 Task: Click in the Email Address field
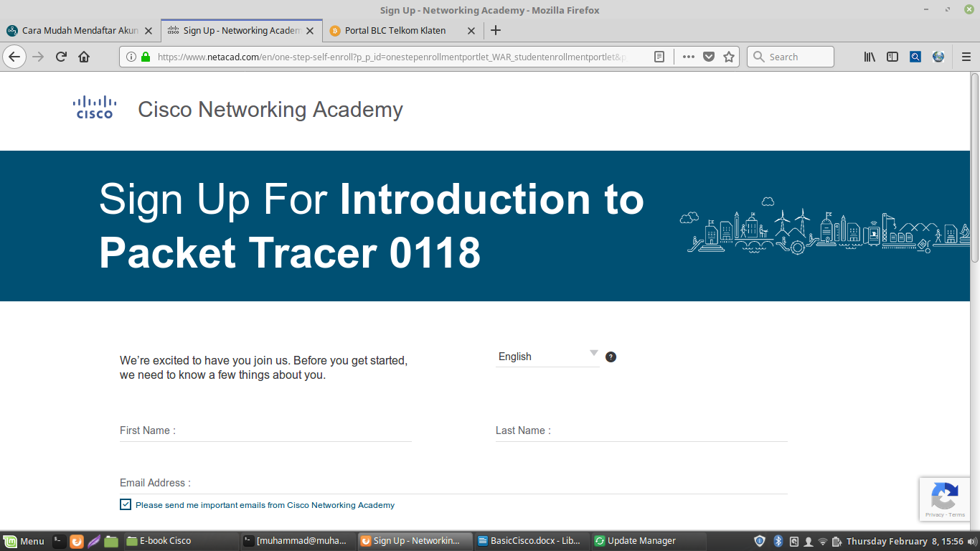(x=453, y=483)
